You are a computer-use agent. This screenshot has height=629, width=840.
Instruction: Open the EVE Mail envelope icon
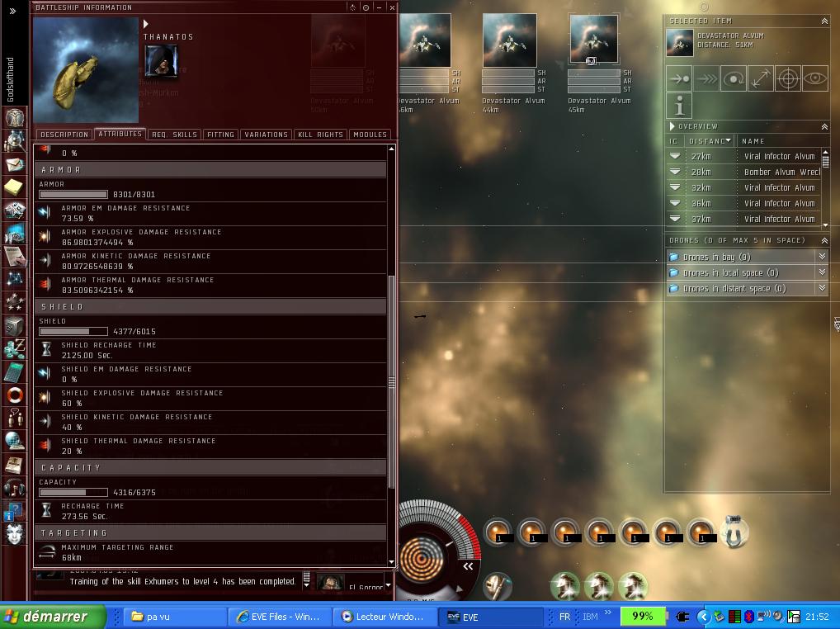coord(15,164)
